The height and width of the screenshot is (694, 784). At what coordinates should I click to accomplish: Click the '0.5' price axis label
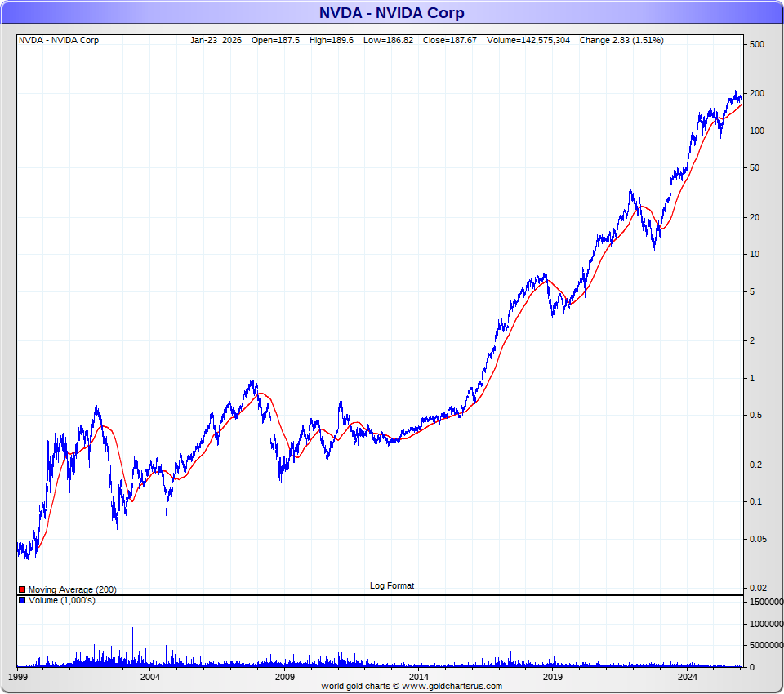(756, 415)
